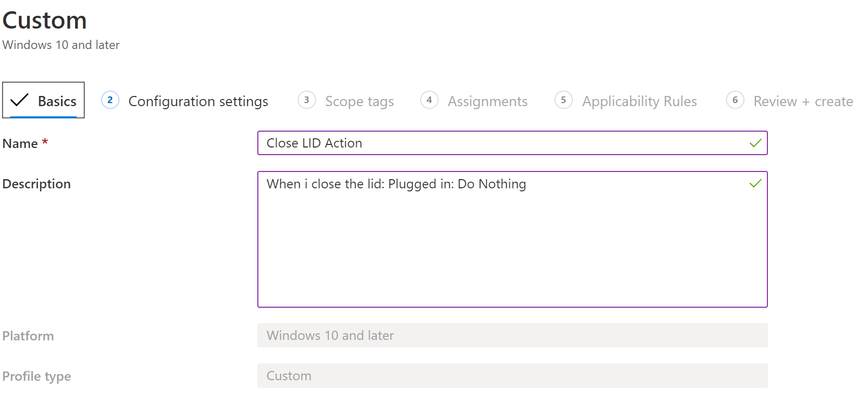
Task: Click the blue circle 2 beside Configuration settings
Action: 110,101
